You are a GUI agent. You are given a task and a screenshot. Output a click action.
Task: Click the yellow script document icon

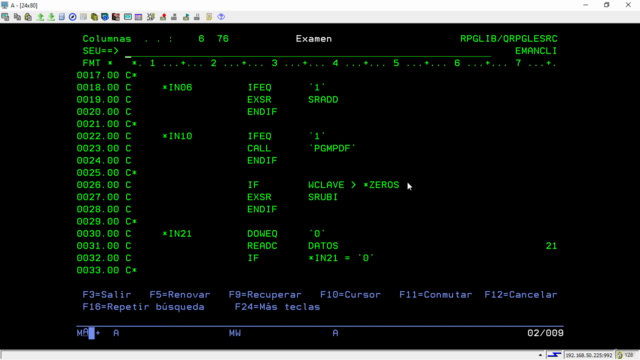[209, 17]
